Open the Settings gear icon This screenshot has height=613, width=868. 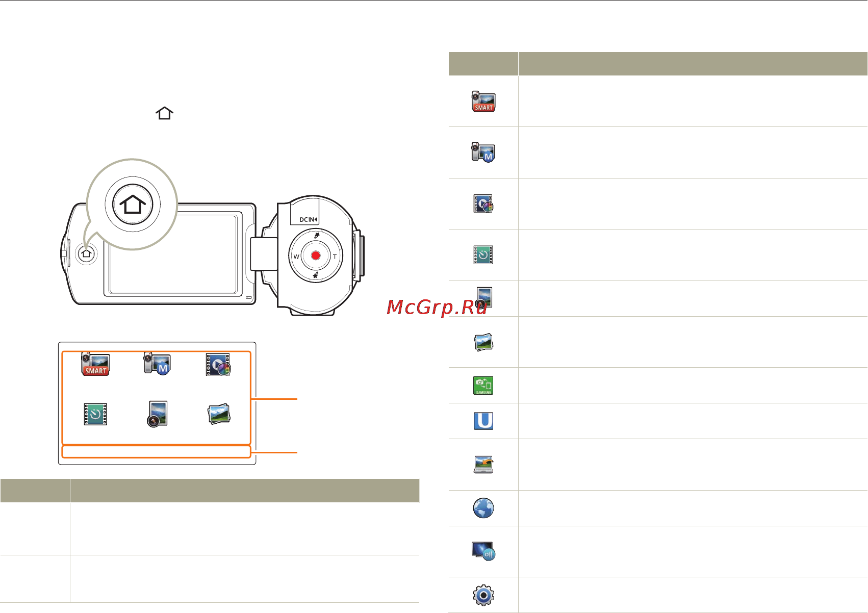pos(483,595)
